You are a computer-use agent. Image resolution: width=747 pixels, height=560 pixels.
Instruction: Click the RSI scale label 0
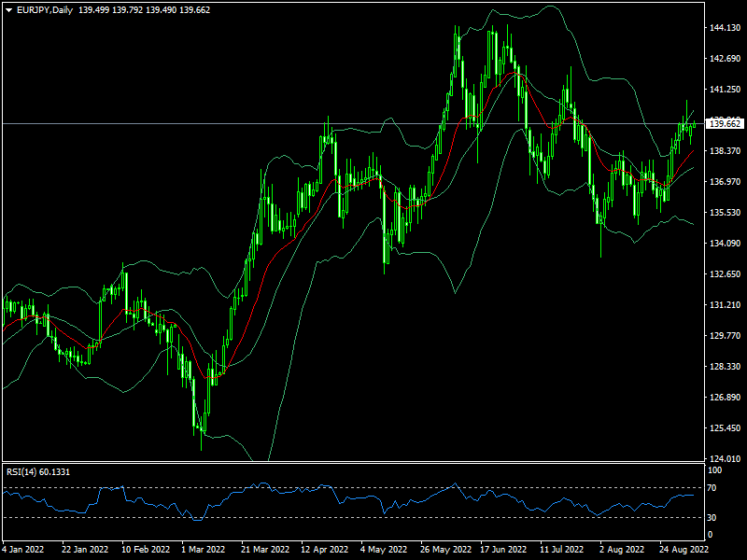[711, 535]
